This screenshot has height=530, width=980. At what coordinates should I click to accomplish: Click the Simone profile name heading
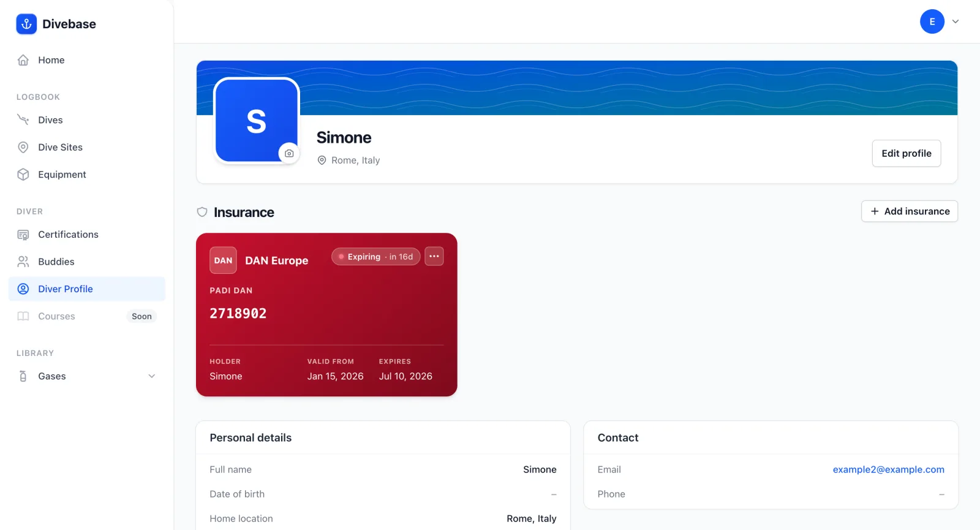click(x=344, y=138)
